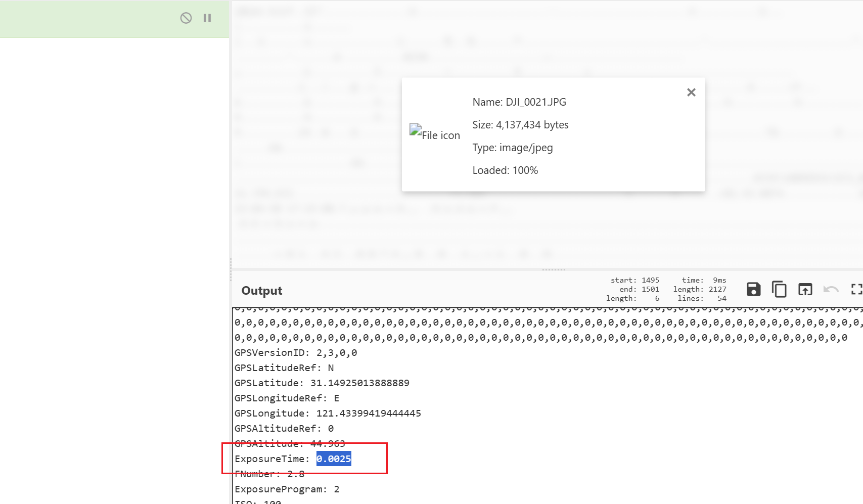Viewport: 863px width, 504px height.
Task: Click the GPSLongitude output line
Action: (327, 414)
